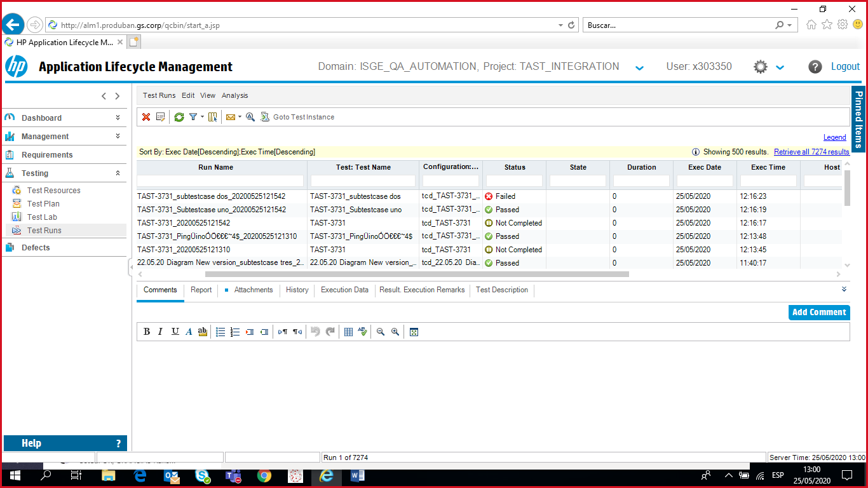
Task: Expand the Dashboard sidebar section
Action: [118, 118]
